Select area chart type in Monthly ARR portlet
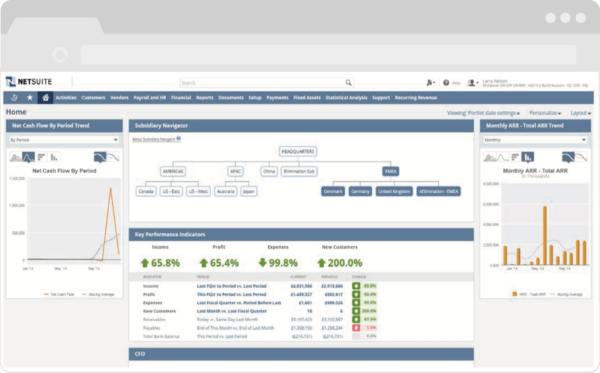 [490, 157]
